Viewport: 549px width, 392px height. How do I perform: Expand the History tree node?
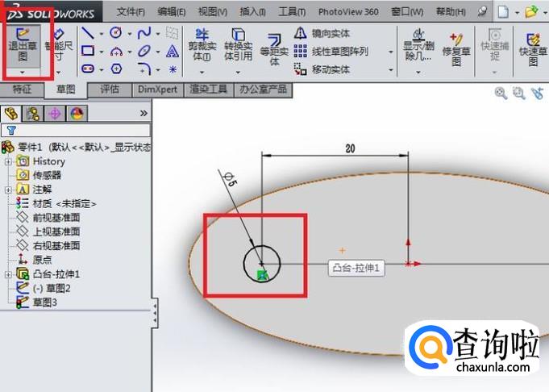coord(8,161)
